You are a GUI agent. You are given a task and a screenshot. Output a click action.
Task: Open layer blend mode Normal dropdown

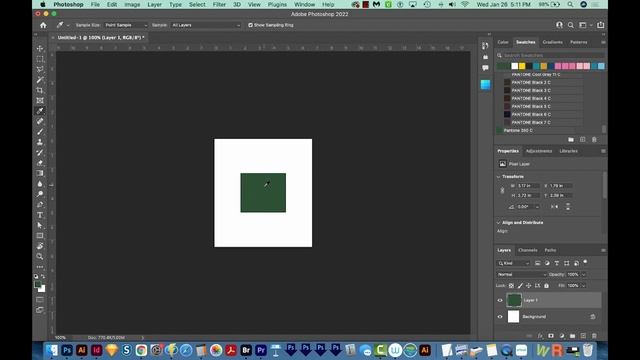[x=522, y=275]
